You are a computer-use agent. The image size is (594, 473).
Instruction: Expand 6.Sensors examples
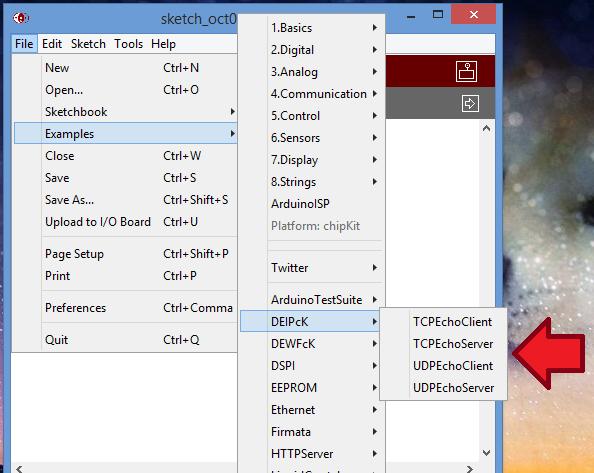coord(311,137)
